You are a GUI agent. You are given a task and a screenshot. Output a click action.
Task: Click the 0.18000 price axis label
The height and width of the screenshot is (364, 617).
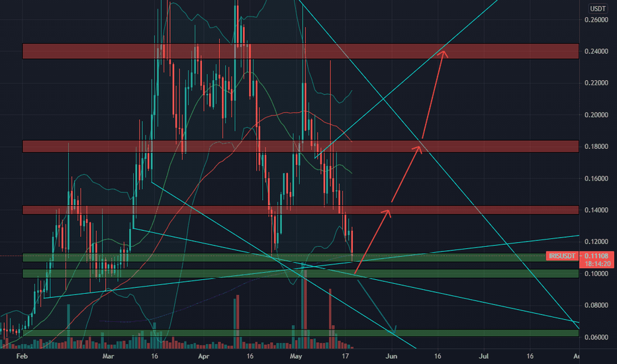click(x=596, y=146)
